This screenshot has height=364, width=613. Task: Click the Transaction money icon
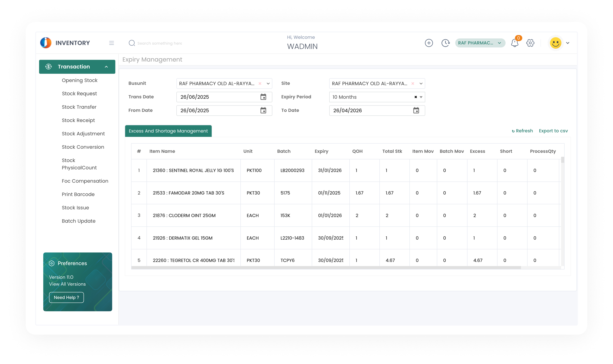point(49,66)
